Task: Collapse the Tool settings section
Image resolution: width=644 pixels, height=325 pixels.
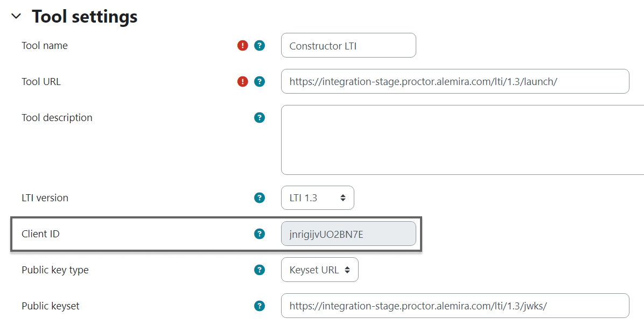Action: coord(16,17)
